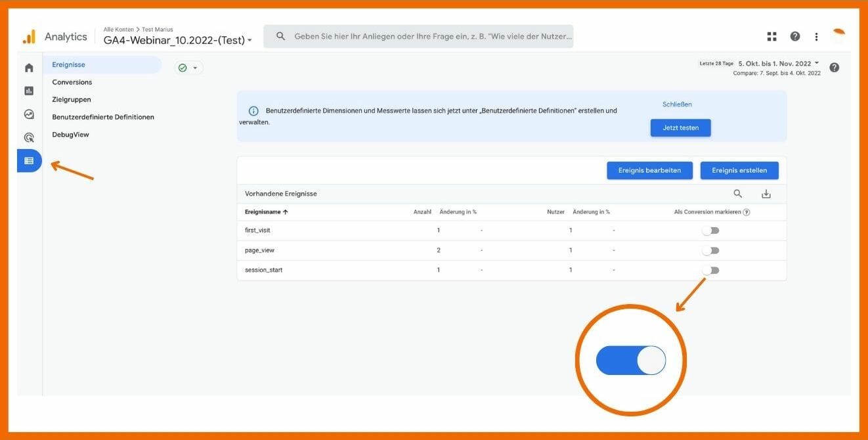The width and height of the screenshot is (868, 440).
Task: Click the Ereignis erstellen button
Action: [x=739, y=170]
